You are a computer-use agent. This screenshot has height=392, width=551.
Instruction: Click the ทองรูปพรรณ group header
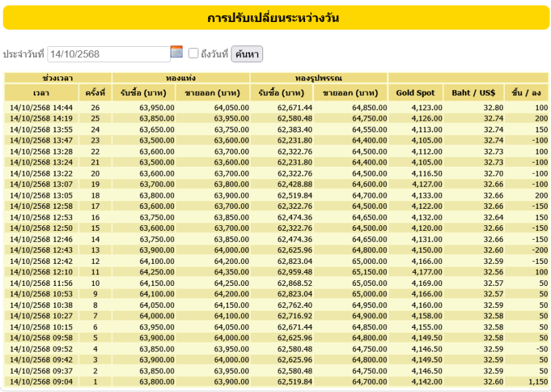coord(318,78)
